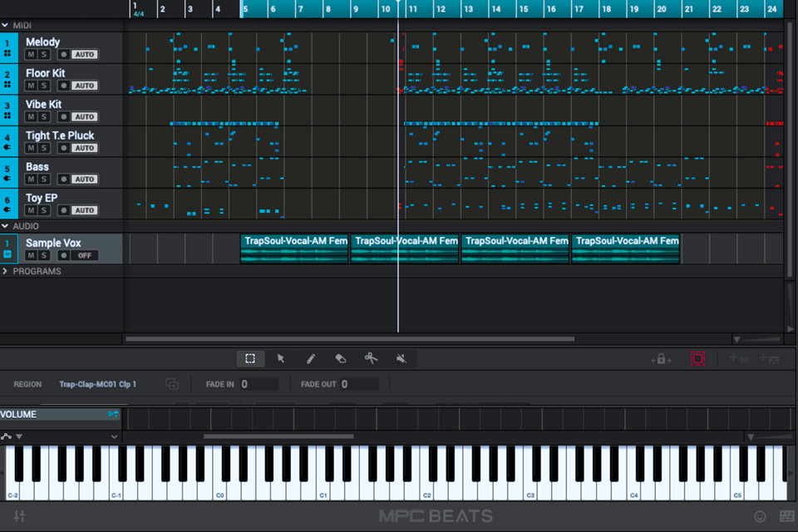Click the keyboard grid icon at bottom right
Viewport: 798px width, 532px height.
click(787, 516)
